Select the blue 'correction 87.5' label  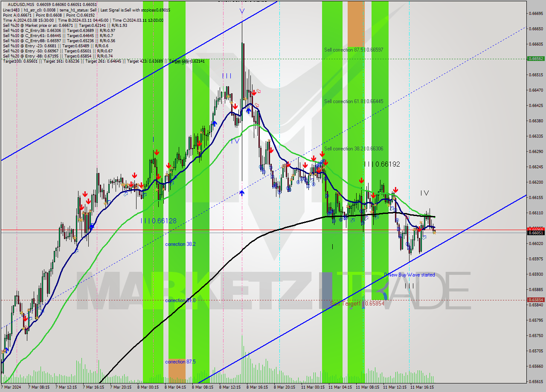pyautogui.click(x=180, y=362)
